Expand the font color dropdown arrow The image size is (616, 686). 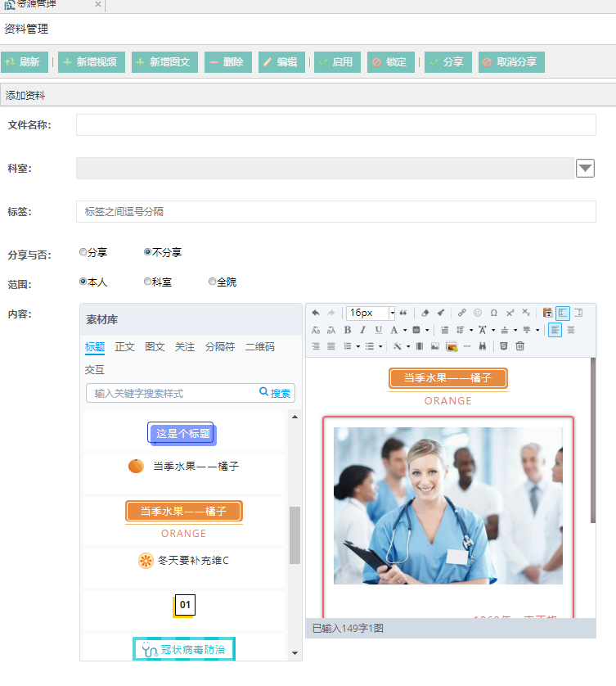(405, 330)
